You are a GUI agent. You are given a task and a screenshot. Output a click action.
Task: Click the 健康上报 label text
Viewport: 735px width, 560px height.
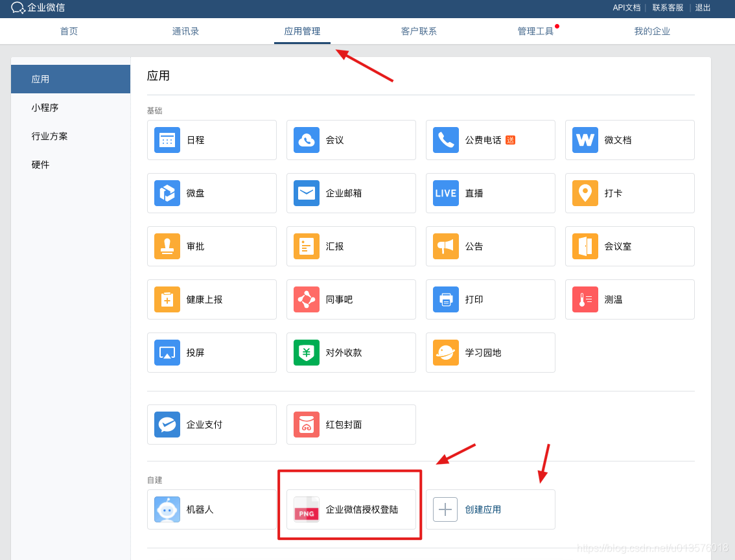[204, 299]
